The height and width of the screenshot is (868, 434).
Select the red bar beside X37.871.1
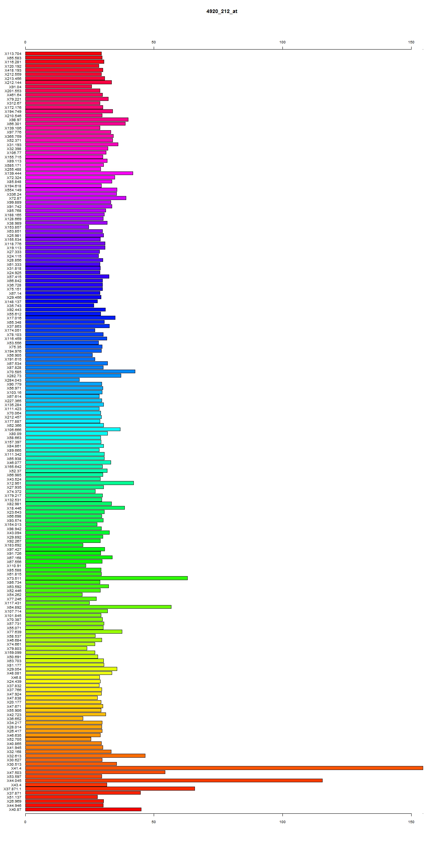pyautogui.click(x=110, y=788)
